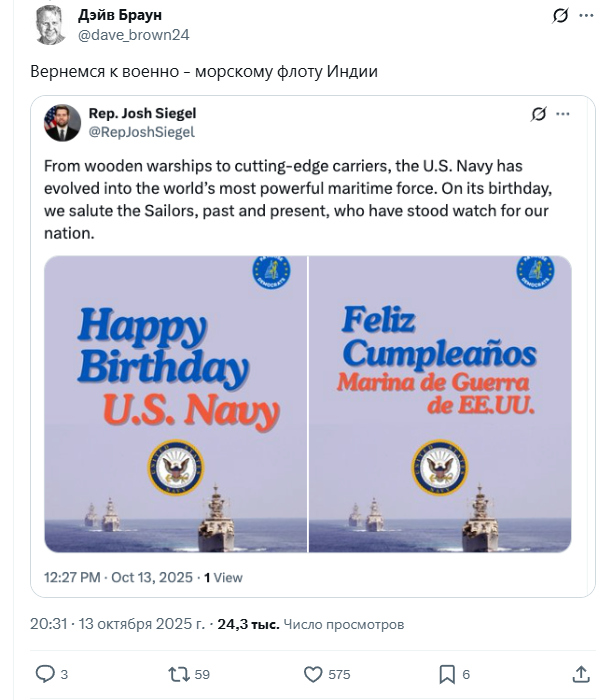Image resolution: width=606 pixels, height=700 pixels.
Task: Like the post with heart icon
Action: pos(313,674)
